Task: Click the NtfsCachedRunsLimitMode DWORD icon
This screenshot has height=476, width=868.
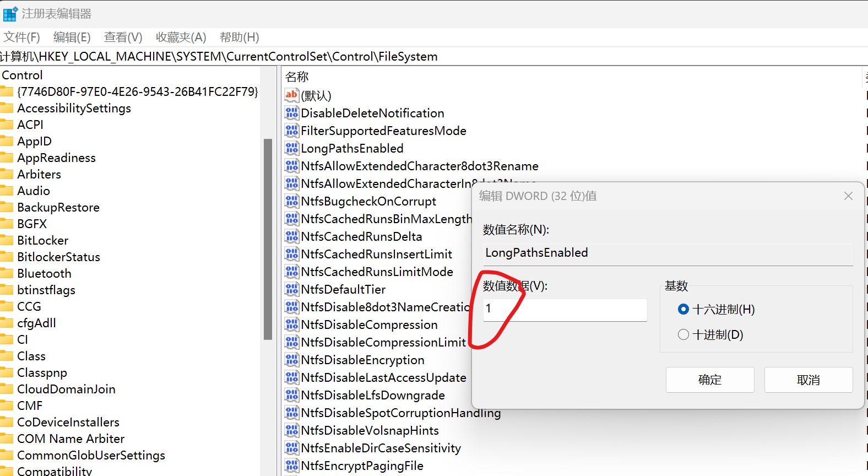Action: (291, 272)
